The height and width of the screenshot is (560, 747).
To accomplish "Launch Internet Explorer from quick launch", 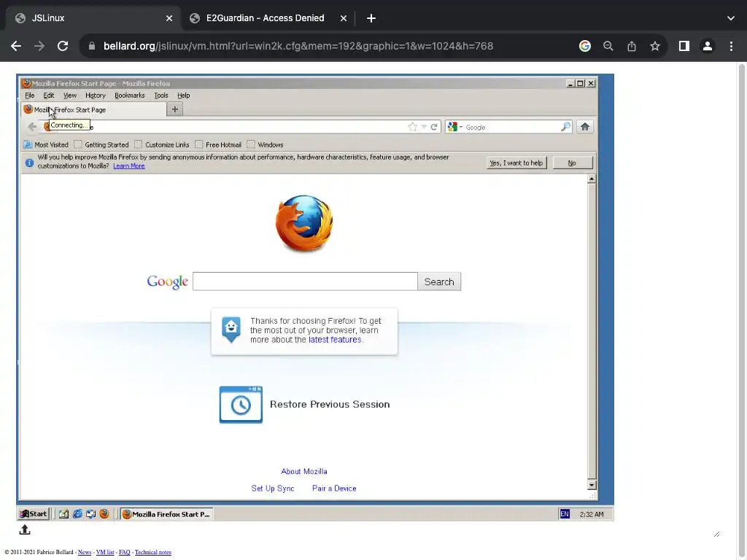I will 77,514.
